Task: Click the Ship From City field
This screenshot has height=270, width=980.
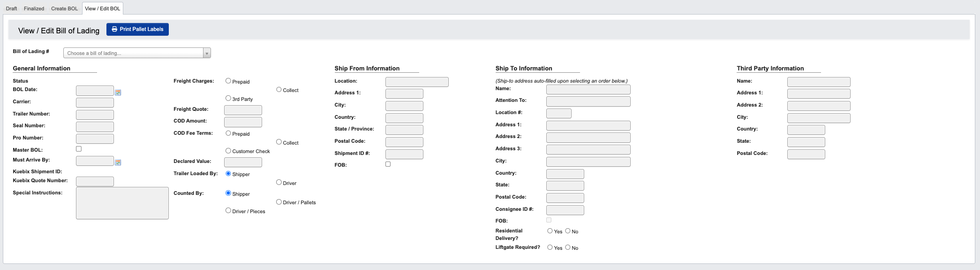Action: [404, 106]
